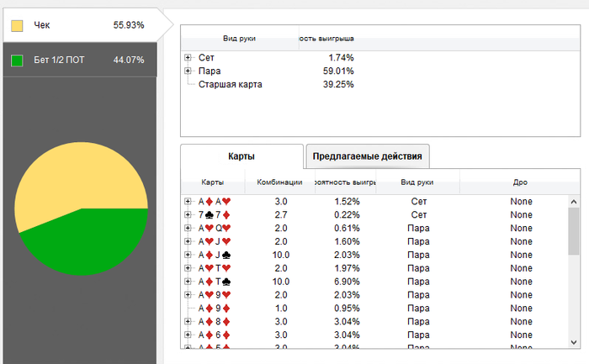The image size is (589, 364).
Task: Click the 44.07% bet percentage
Action: point(129,60)
